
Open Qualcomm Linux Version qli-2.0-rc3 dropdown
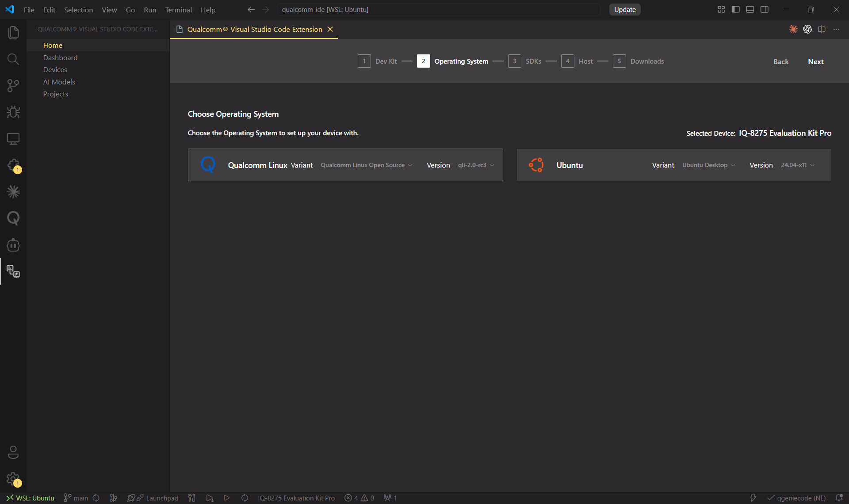[476, 165]
